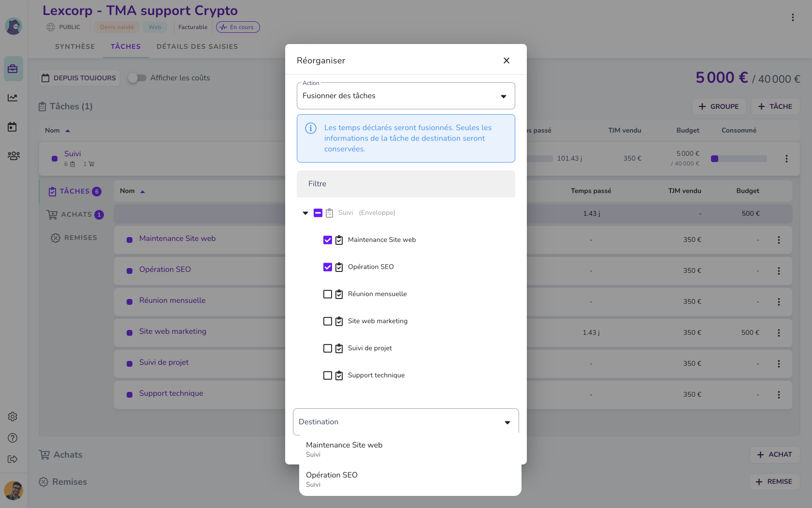Close the Réorganiser dialog
This screenshot has width=812, height=508.
[x=507, y=60]
